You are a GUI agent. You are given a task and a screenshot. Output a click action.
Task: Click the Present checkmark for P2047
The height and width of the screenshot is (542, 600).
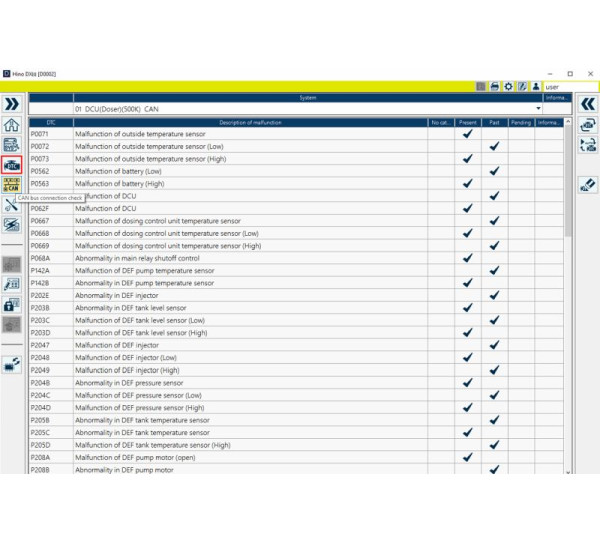point(467,345)
